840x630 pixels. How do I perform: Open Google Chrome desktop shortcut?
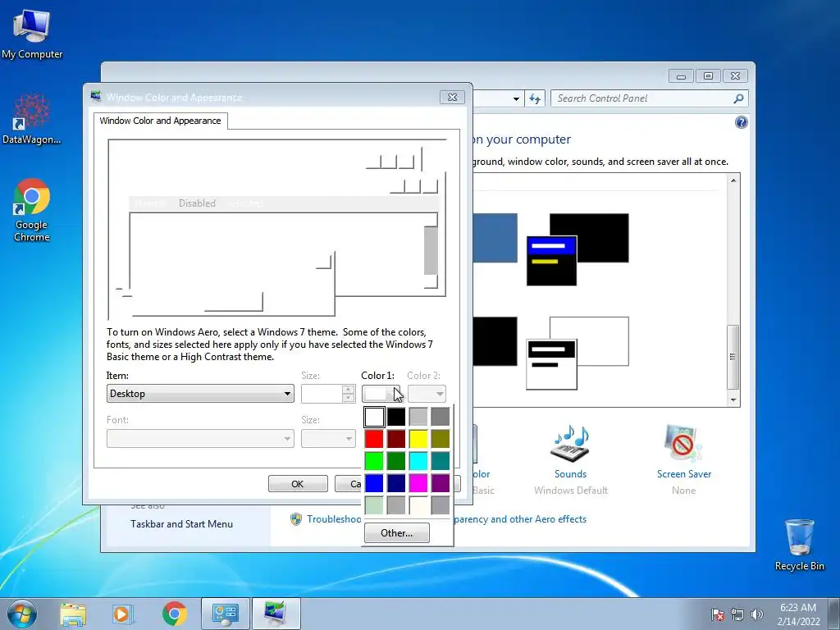32,210
